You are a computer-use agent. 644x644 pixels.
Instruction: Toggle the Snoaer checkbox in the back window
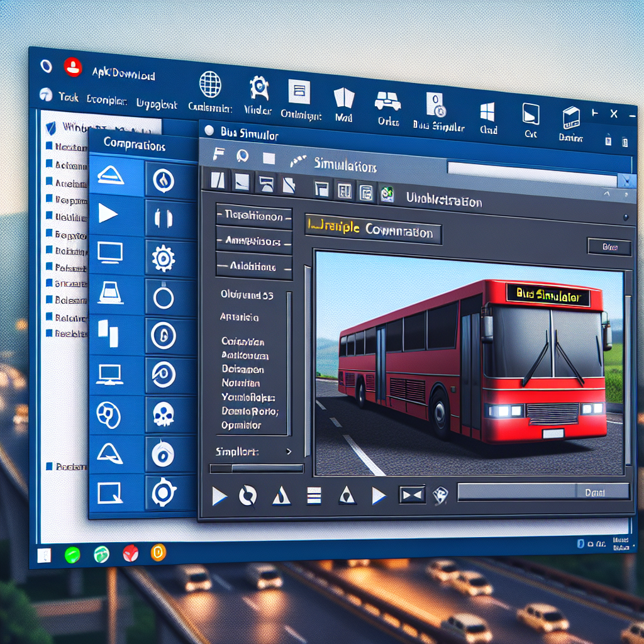coord(49,282)
